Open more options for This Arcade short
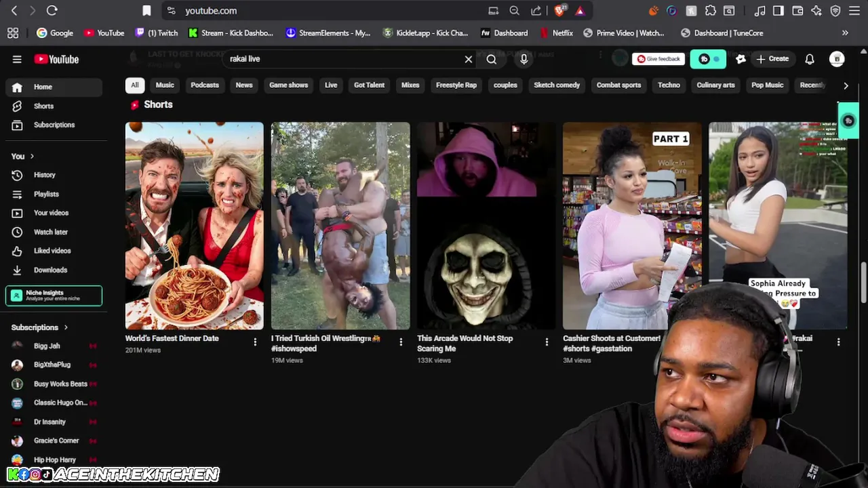The height and width of the screenshot is (488, 868). coord(547,342)
